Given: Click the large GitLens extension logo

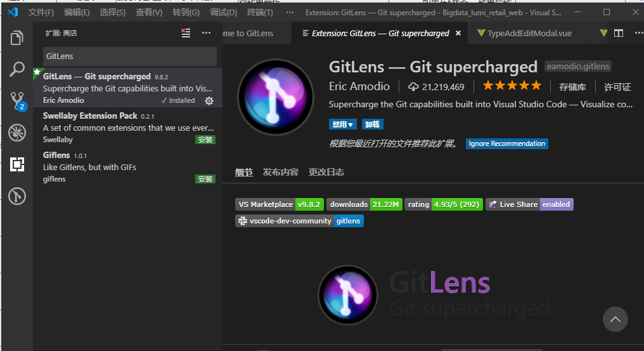Looking at the screenshot, I should click(276, 97).
